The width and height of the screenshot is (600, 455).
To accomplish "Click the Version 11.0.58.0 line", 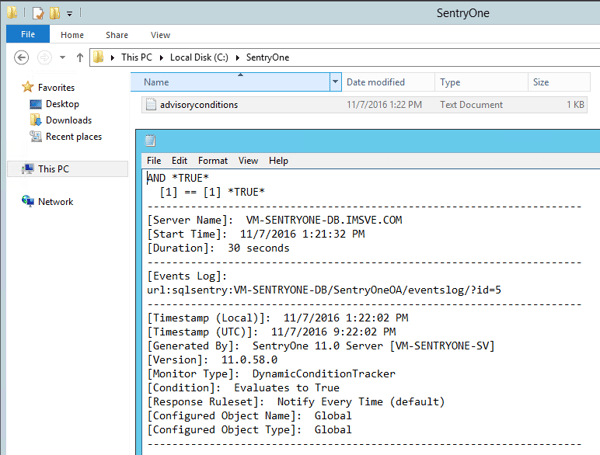I will (212, 360).
